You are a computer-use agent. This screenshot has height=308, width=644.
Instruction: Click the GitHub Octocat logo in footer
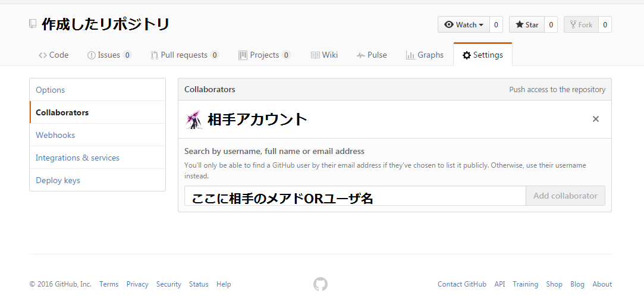(321, 284)
